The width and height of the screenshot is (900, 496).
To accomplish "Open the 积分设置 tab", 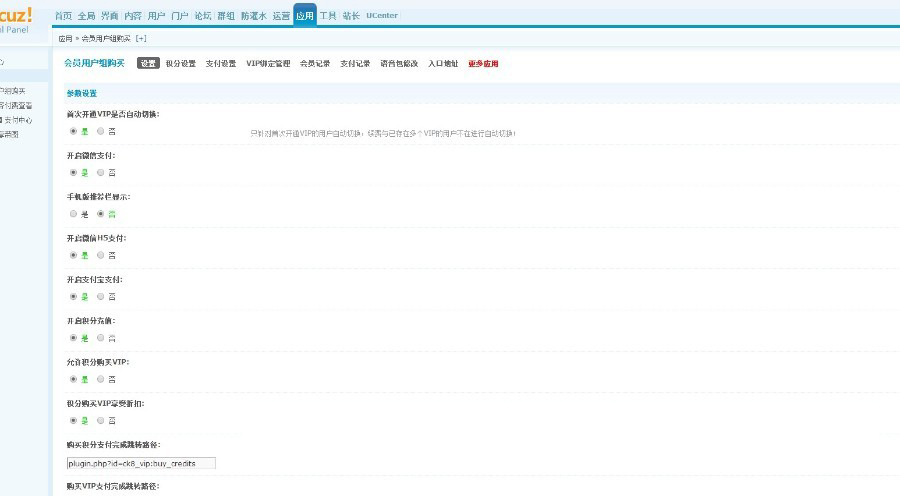I will tap(181, 63).
